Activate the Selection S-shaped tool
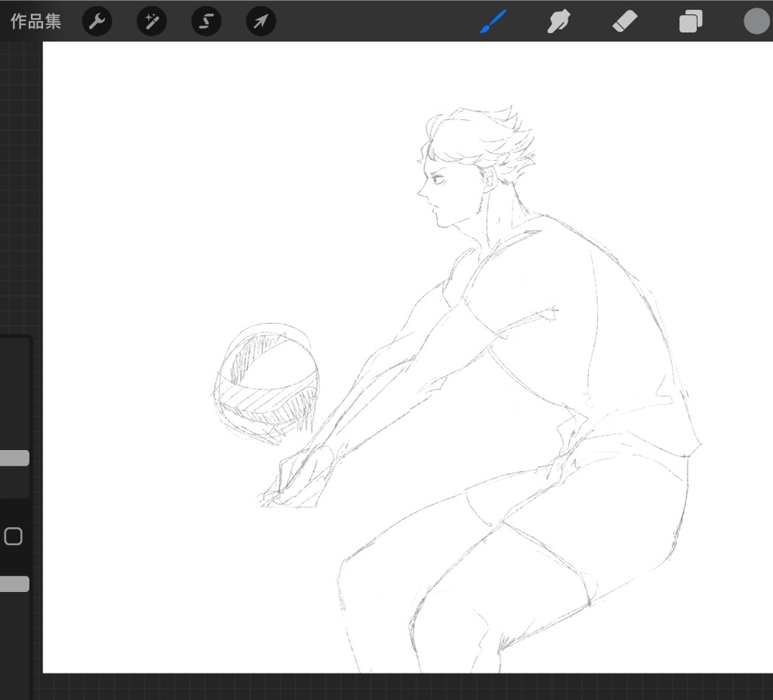The image size is (773, 700). [206, 21]
